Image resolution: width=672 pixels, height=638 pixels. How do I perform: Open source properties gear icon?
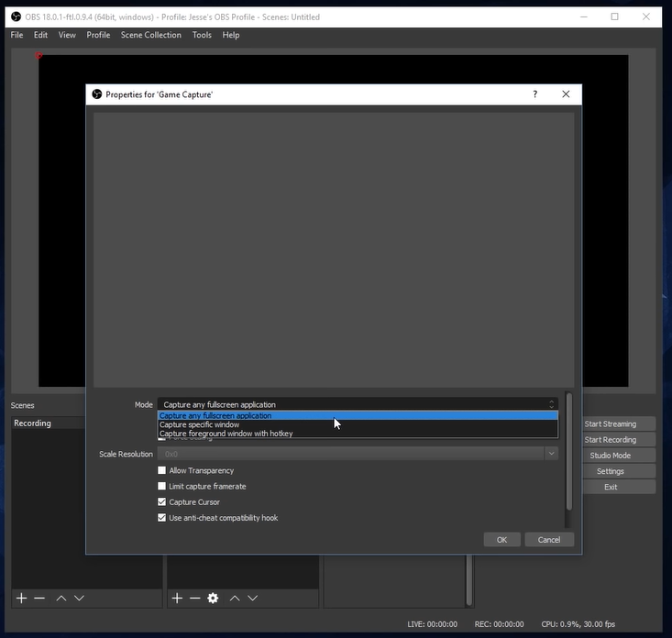point(213,598)
